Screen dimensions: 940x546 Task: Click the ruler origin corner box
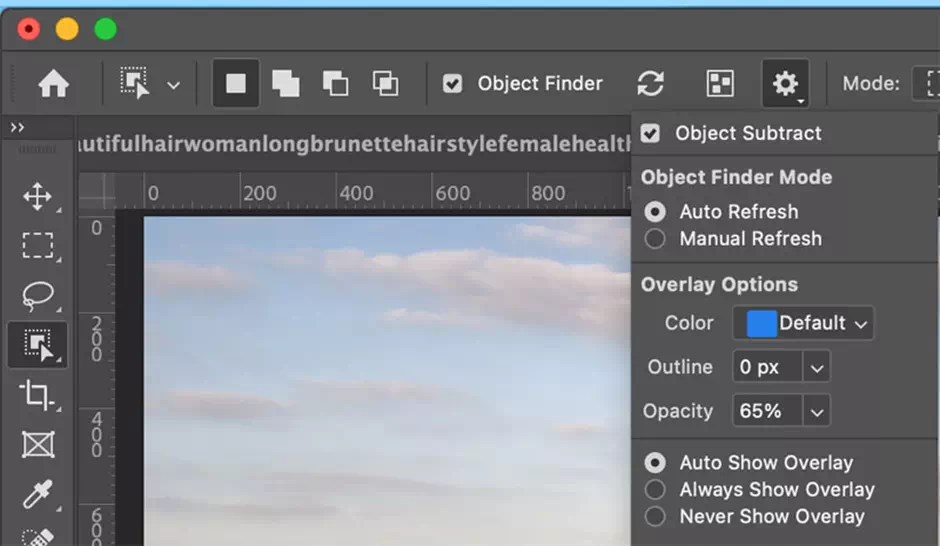click(97, 191)
